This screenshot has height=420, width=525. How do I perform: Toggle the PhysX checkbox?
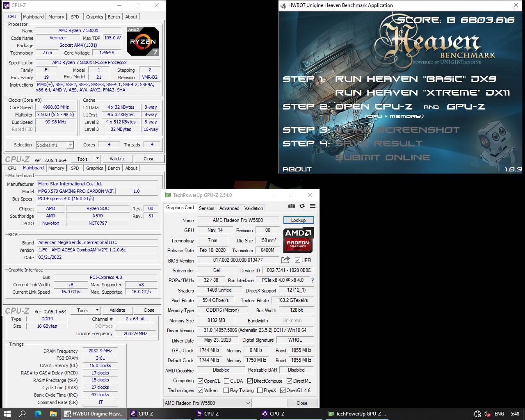[260, 390]
